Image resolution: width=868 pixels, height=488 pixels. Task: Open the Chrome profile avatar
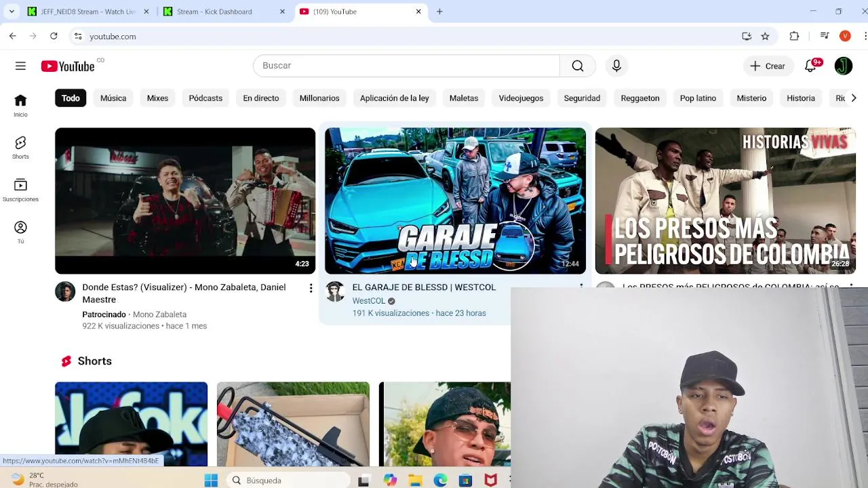click(x=845, y=36)
